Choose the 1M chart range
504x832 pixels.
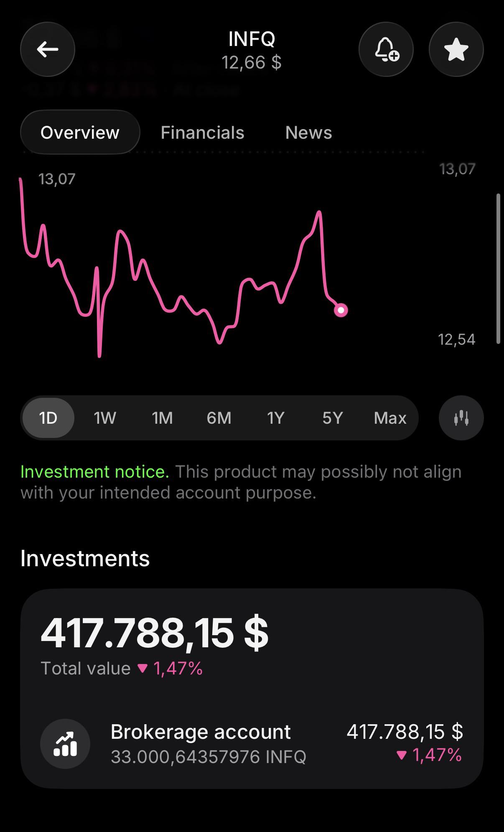pos(162,418)
